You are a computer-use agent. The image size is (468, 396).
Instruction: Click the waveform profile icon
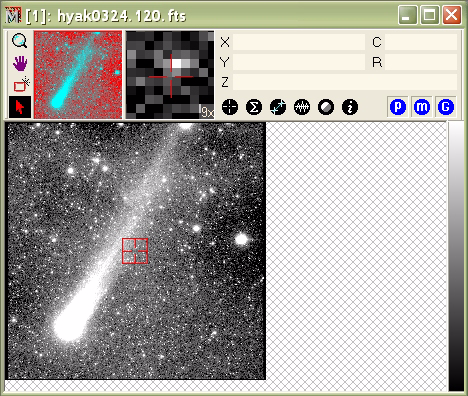[x=302, y=107]
